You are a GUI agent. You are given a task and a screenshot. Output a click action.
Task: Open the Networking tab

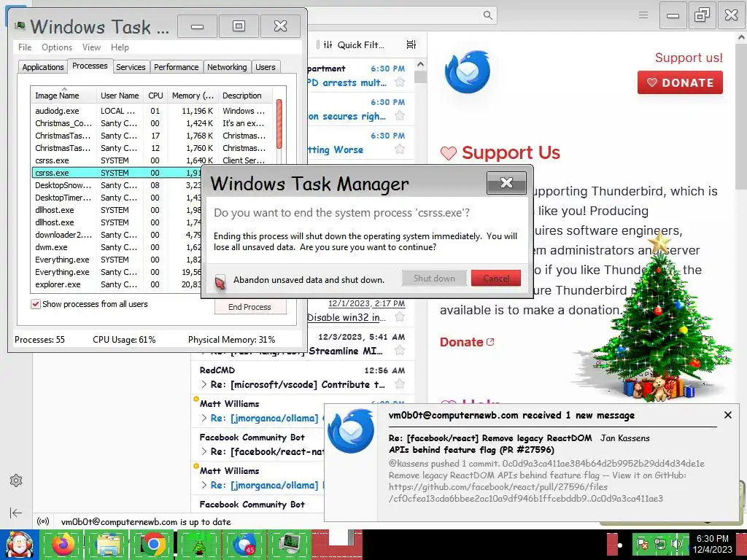click(227, 67)
